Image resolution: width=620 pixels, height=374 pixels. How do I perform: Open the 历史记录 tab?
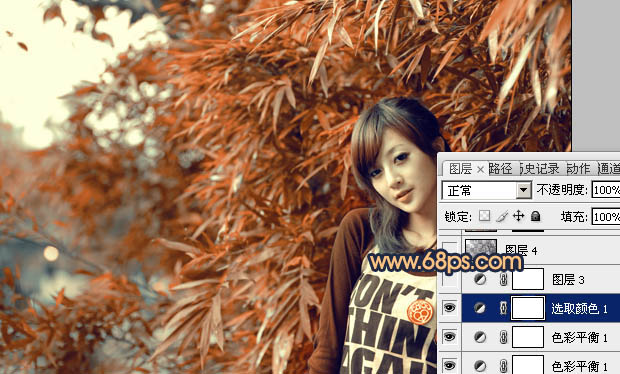539,169
